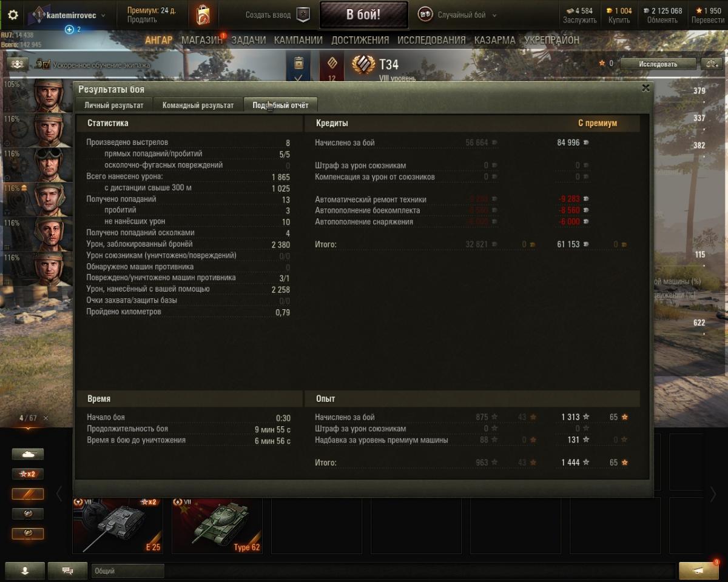728x582 pixels.
Task: Click Обменять under credits balance
Action: [662, 20]
